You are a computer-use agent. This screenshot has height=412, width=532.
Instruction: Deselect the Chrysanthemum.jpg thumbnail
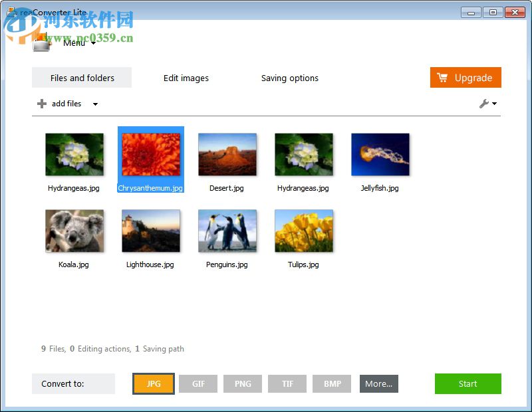(150, 154)
